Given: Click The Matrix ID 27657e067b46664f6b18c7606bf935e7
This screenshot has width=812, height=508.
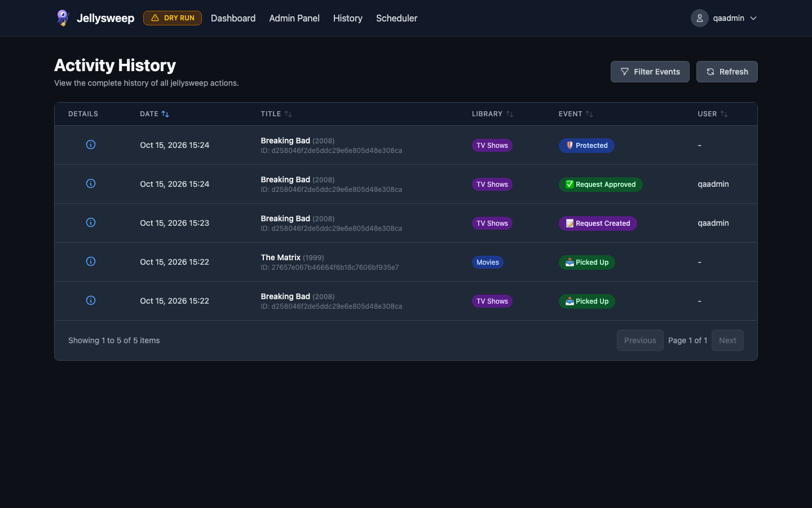Looking at the screenshot, I should click(330, 268).
